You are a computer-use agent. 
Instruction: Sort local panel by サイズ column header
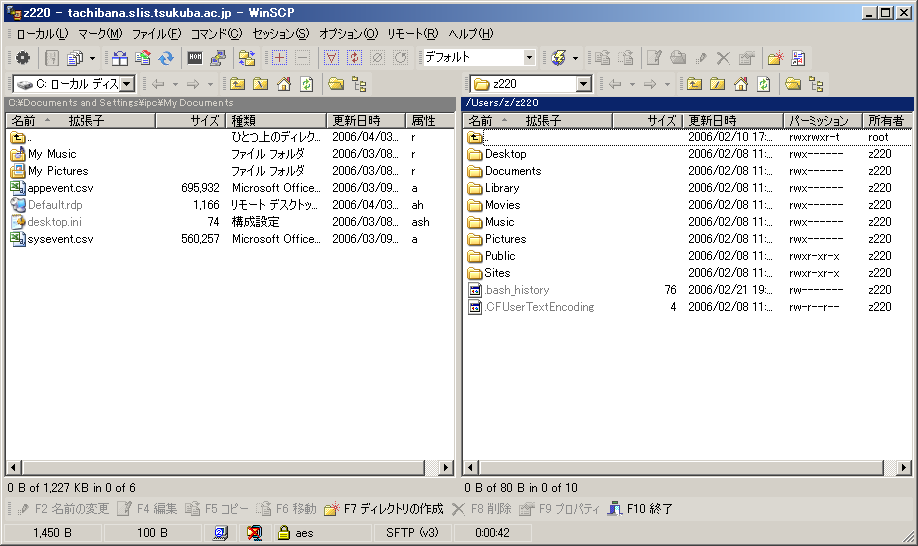190,121
